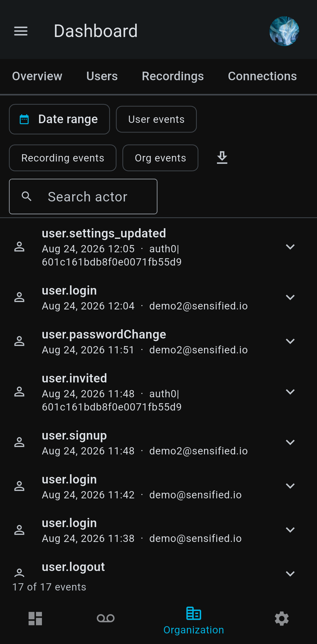Open the user profile avatar
The image size is (317, 644).
284,31
